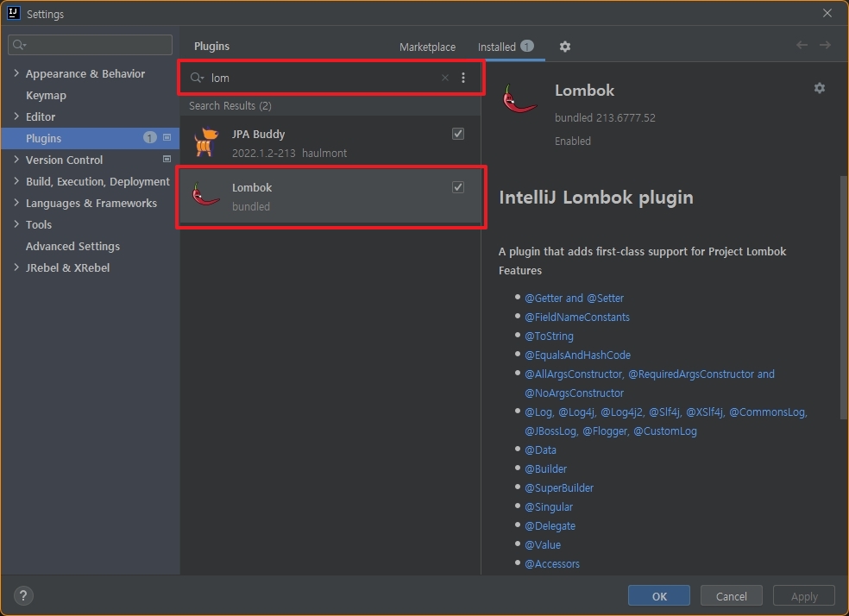Open the @ToString link
Image resolution: width=849 pixels, height=616 pixels.
coord(549,336)
